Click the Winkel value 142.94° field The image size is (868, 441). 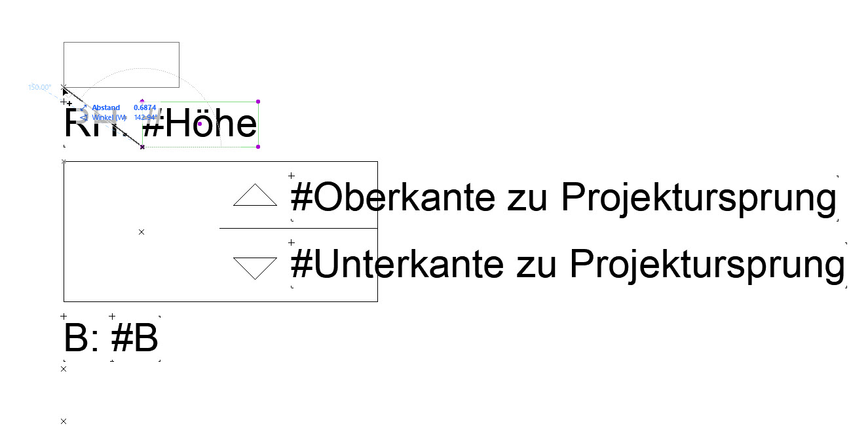pos(146,117)
